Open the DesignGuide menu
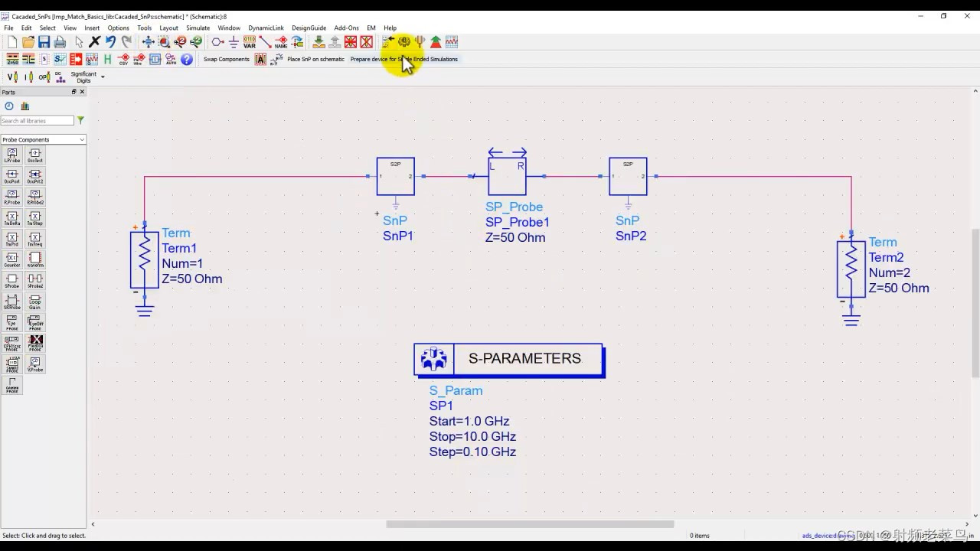 pos(309,28)
